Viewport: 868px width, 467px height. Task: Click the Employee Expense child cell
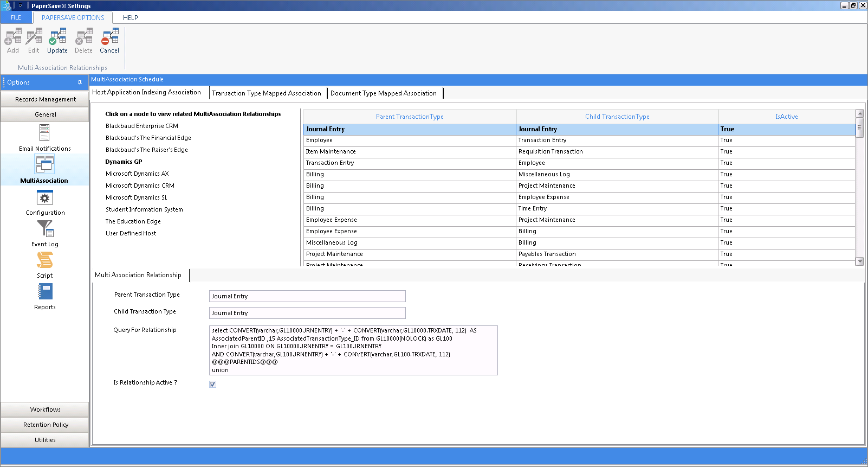coord(617,197)
